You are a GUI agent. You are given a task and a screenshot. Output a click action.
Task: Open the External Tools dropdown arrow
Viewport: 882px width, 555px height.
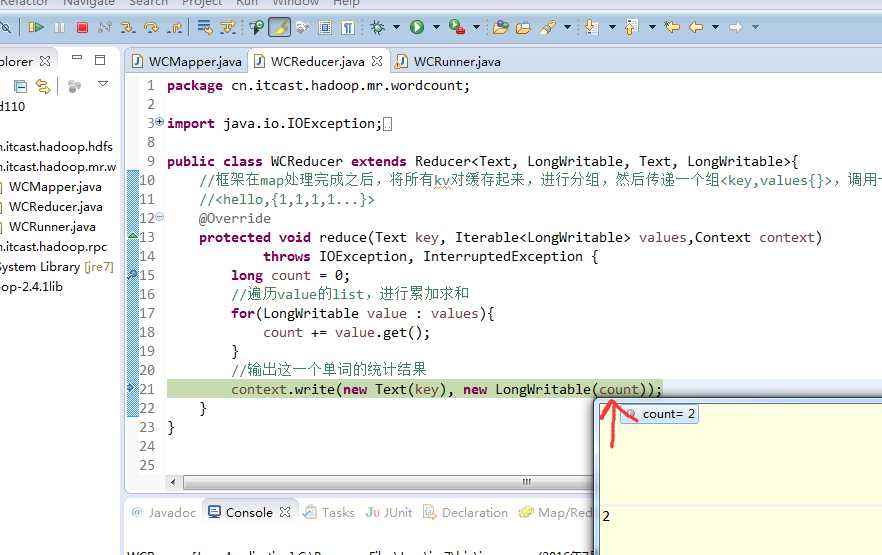click(476, 27)
